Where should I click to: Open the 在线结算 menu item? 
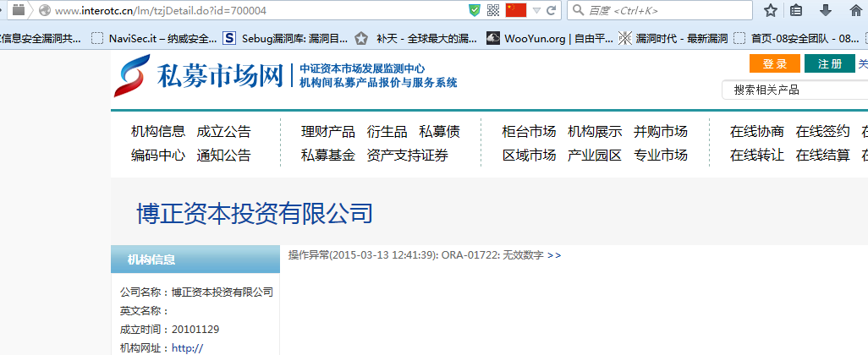(822, 156)
